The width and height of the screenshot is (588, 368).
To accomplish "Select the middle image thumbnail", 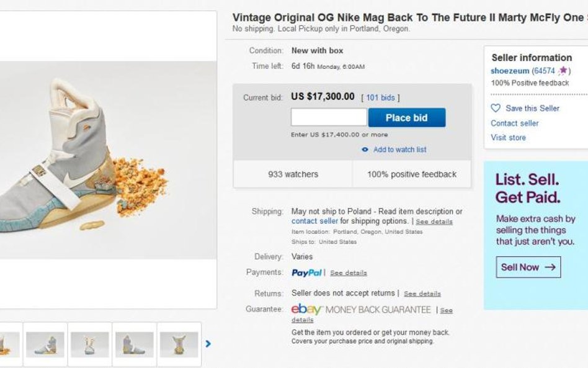I will click(x=90, y=344).
